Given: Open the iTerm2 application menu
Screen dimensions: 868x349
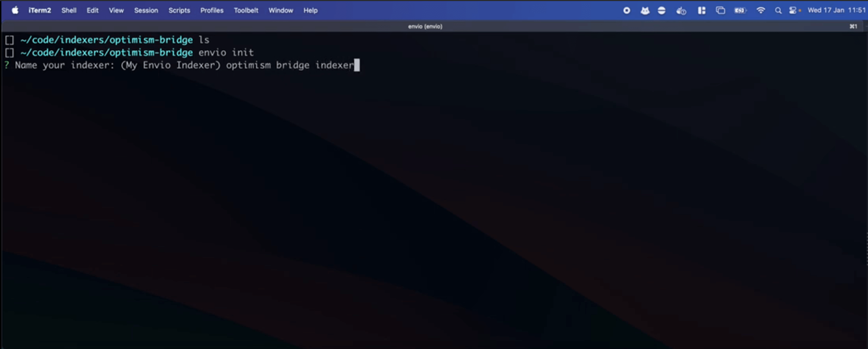Looking at the screenshot, I should (39, 10).
